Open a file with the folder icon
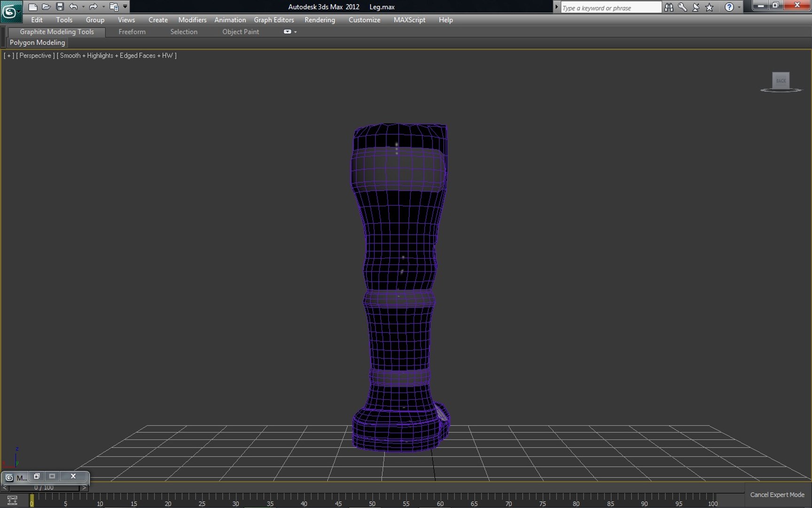This screenshot has height=508, width=812. pos(46,7)
